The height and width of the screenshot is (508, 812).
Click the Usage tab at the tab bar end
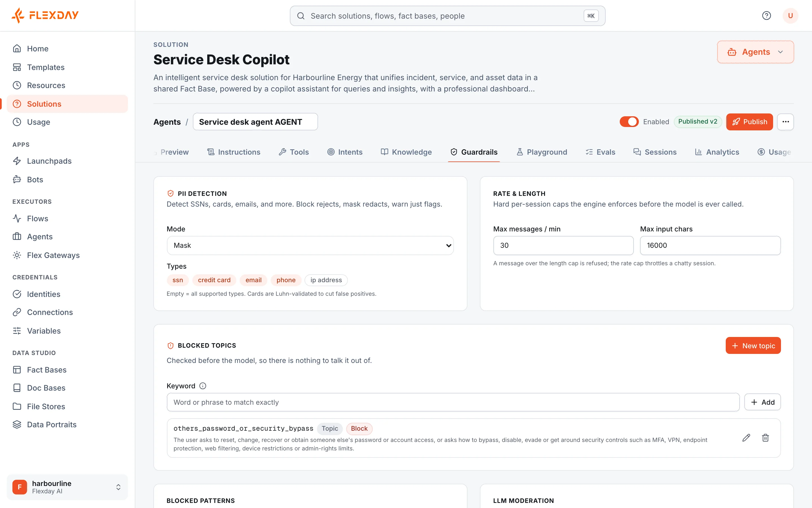774,152
